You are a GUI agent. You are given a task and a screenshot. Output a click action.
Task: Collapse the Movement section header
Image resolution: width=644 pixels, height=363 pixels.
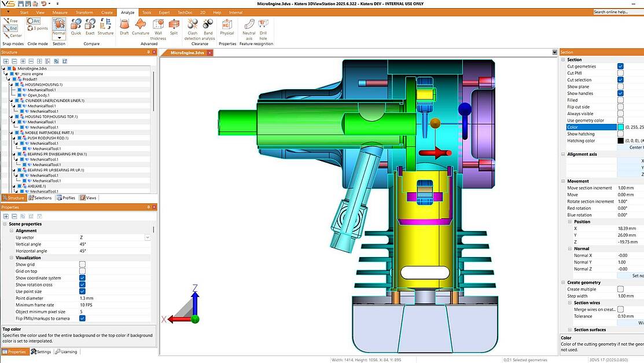pyautogui.click(x=563, y=181)
